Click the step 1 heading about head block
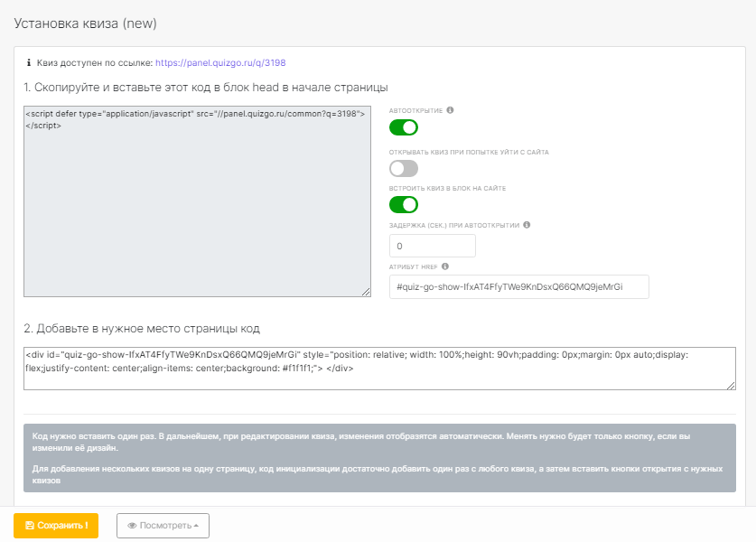 [206, 88]
